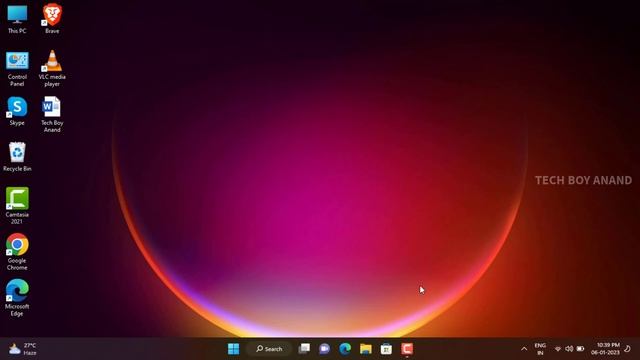640x360 pixels.
Task: Select the Recycle Bin icon
Action: [x=17, y=157]
